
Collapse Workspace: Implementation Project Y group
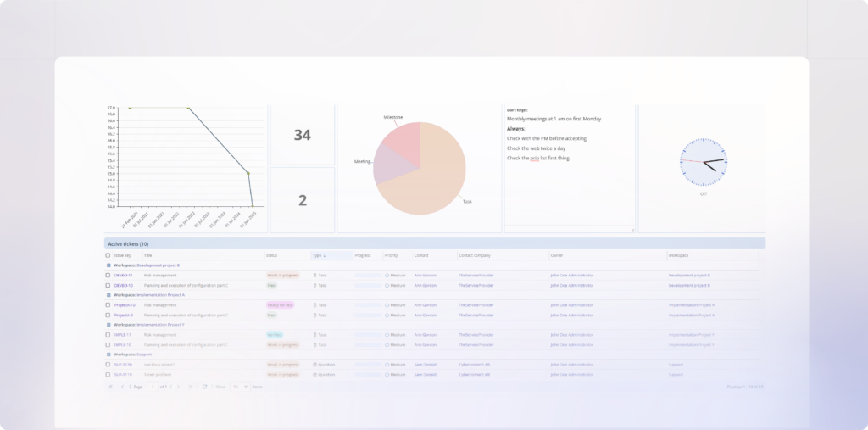point(108,325)
